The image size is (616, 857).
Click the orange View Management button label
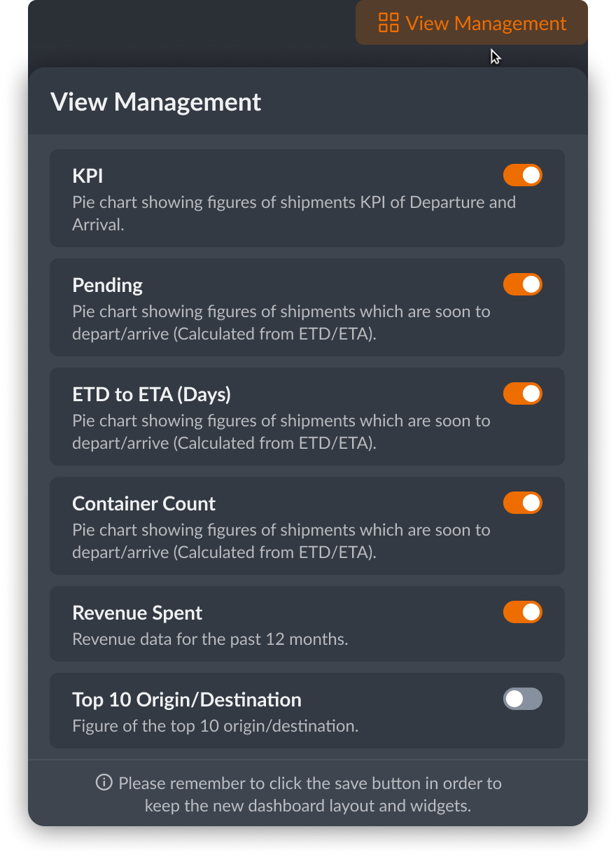pos(485,23)
